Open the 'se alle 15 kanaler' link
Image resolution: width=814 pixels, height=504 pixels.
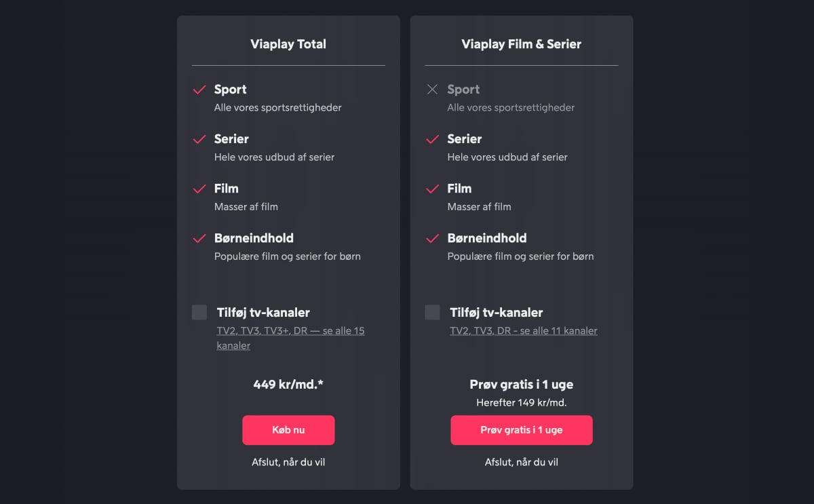(290, 338)
